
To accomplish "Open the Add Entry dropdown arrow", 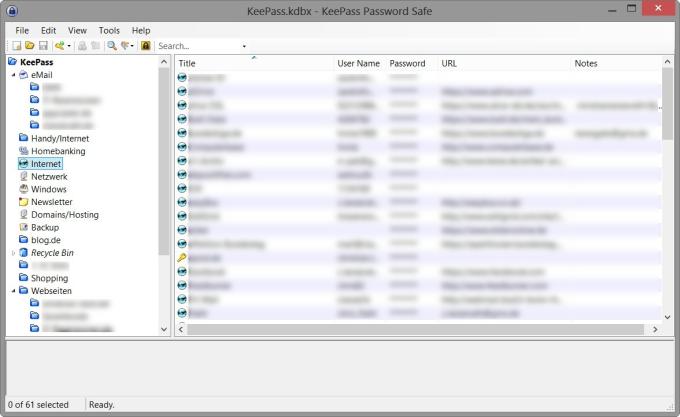I will (69, 46).
